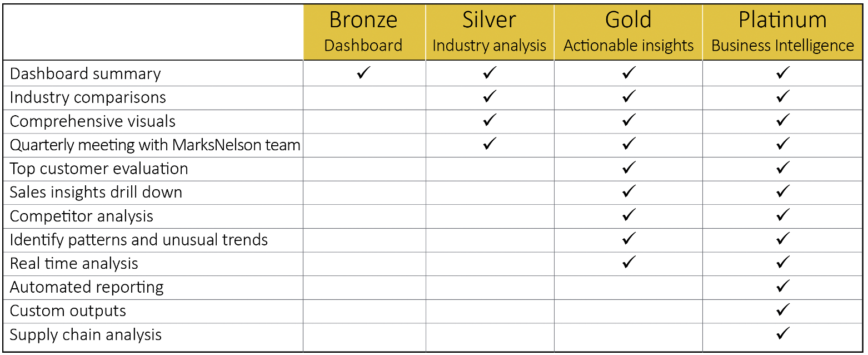The width and height of the screenshot is (868, 355).
Task: Select the Silver Industry analysis header
Action: tap(490, 32)
